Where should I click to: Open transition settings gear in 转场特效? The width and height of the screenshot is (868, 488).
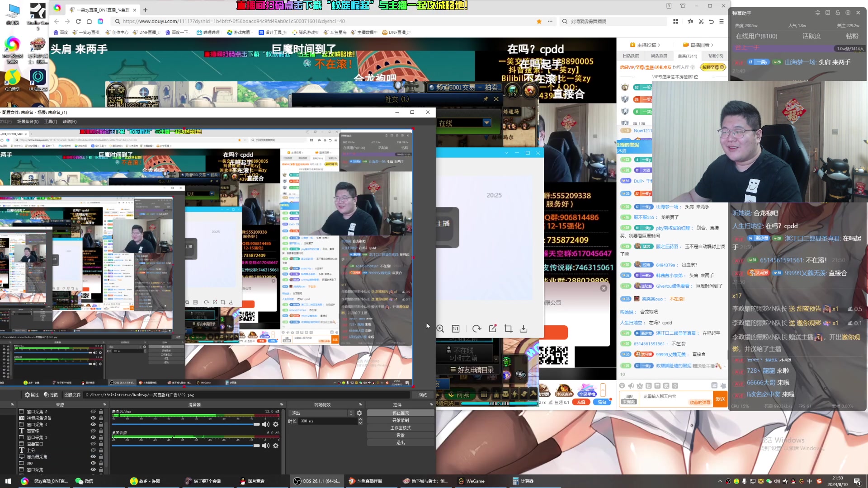(x=359, y=413)
